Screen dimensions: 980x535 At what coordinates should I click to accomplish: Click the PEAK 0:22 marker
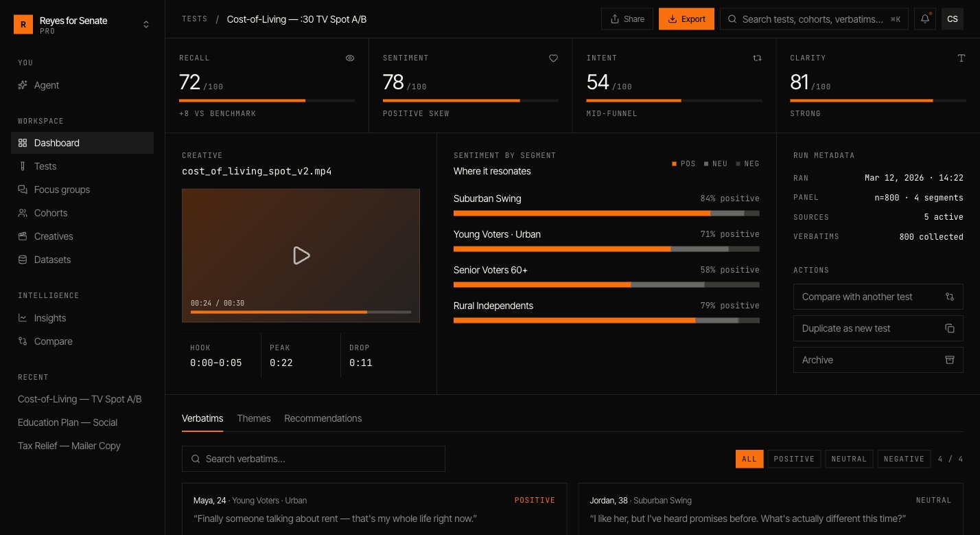pyautogui.click(x=301, y=356)
